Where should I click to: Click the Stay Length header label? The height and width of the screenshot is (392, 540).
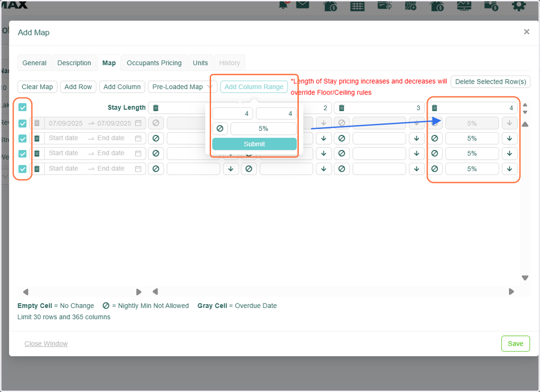(127, 107)
